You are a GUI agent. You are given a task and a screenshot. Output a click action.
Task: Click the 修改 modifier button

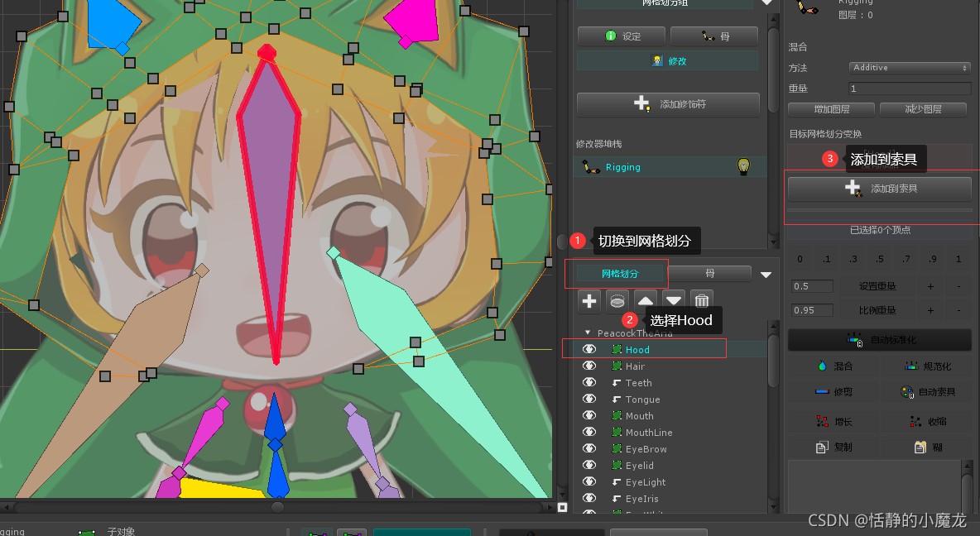tap(667, 60)
